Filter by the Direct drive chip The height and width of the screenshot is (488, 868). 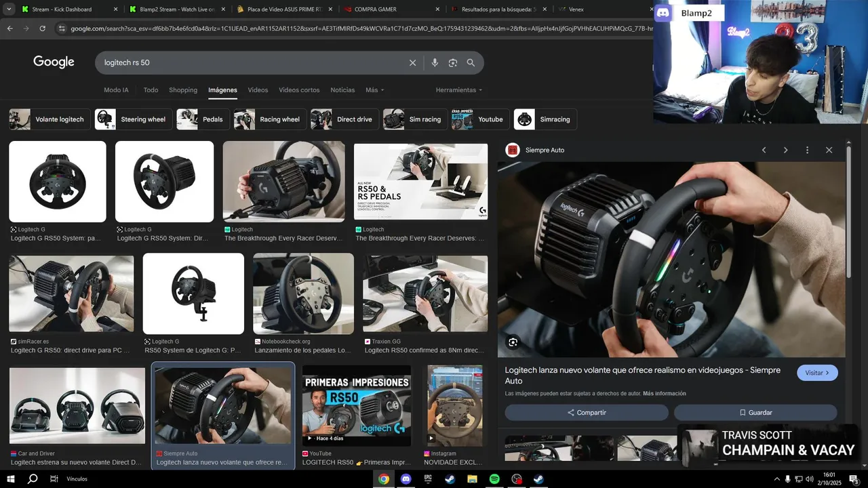tap(344, 119)
